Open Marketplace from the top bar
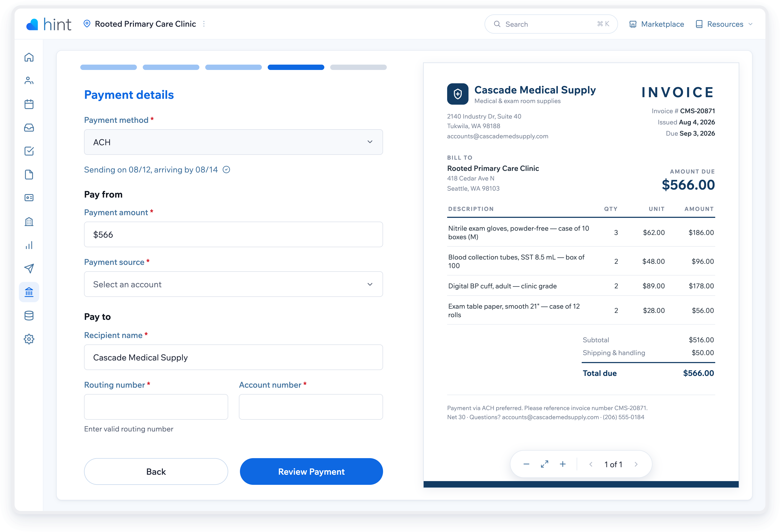The height and width of the screenshot is (532, 780). [656, 24]
